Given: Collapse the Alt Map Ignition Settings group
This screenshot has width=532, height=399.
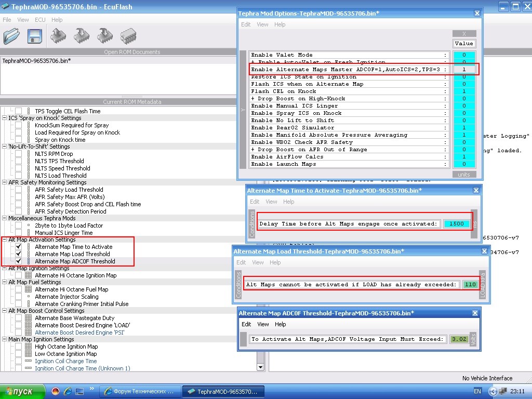Looking at the screenshot, I should click(4, 268).
